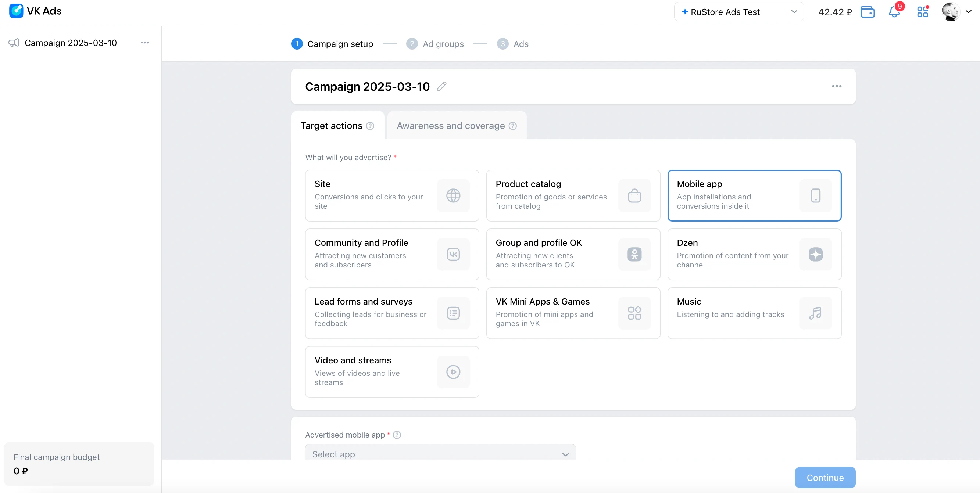Click the Video play icon
Screen dimensions: 980x493
tap(453, 372)
